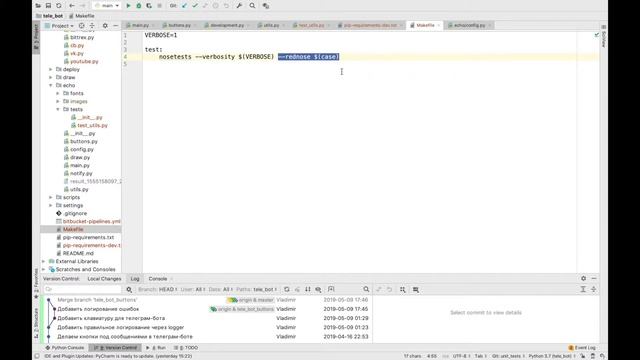Click the tele_bot breadcrumb

[50, 16]
